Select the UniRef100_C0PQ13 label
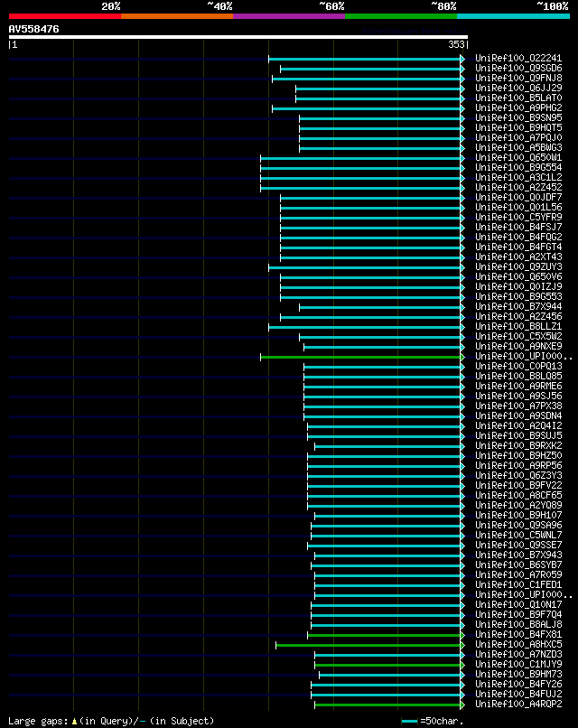This screenshot has height=728, width=578. click(x=518, y=367)
